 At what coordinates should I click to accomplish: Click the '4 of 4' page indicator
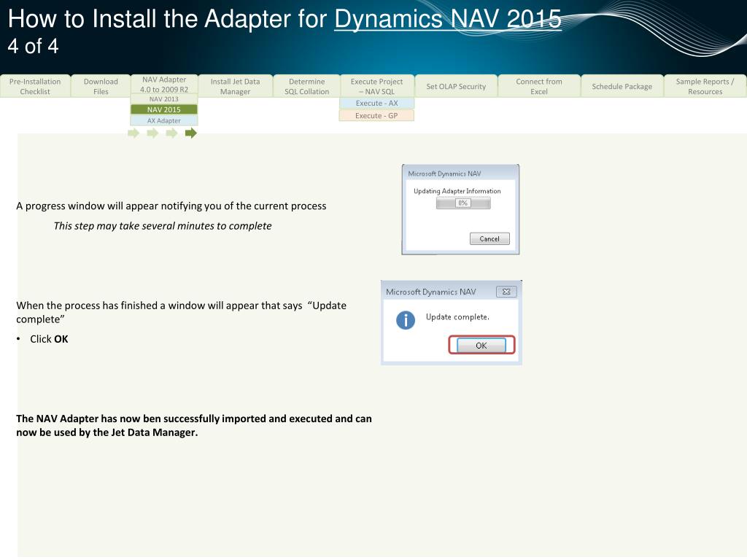click(33, 46)
